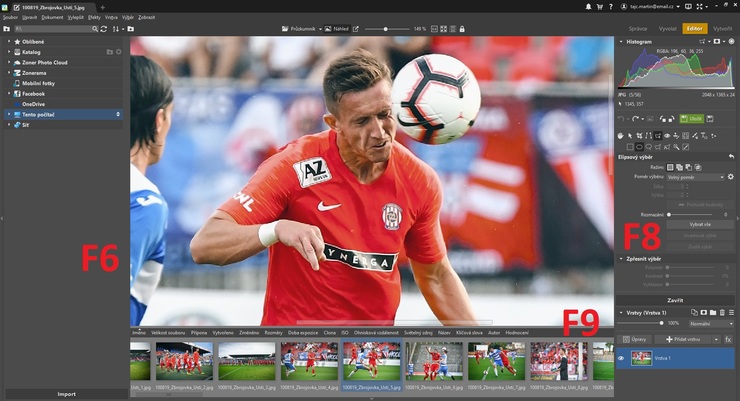Switch to the Vyvolat tab
740x401 pixels.
pyautogui.click(x=669, y=28)
